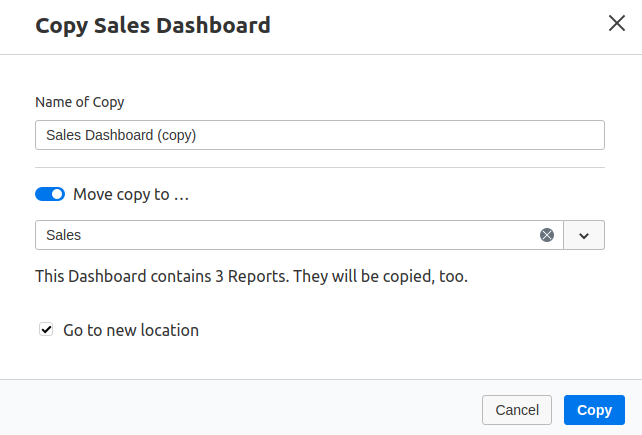Click the message about 3 Reports copied
The height and width of the screenshot is (435, 642).
pyautogui.click(x=251, y=276)
